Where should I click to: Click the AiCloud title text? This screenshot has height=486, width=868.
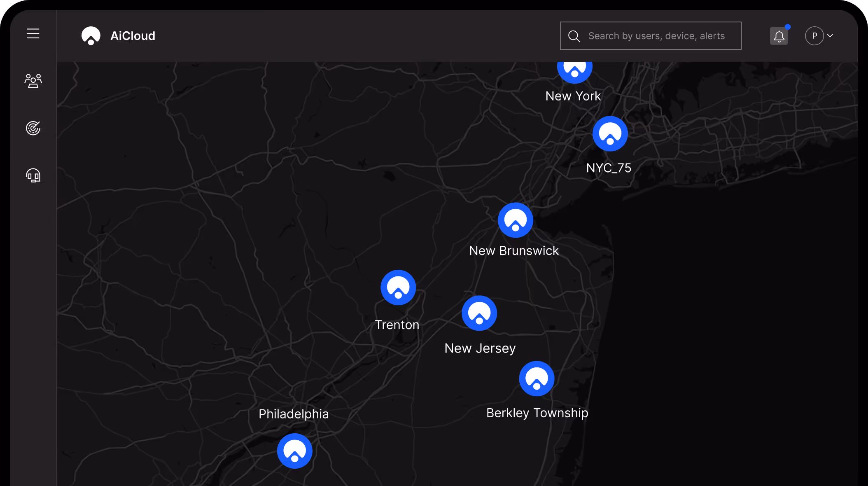(133, 36)
